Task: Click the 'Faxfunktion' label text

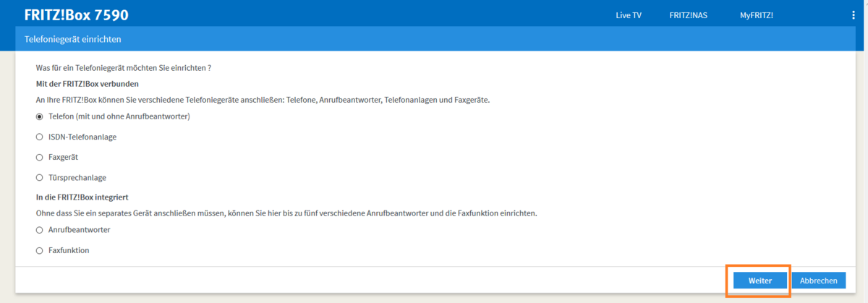Action: click(x=69, y=250)
